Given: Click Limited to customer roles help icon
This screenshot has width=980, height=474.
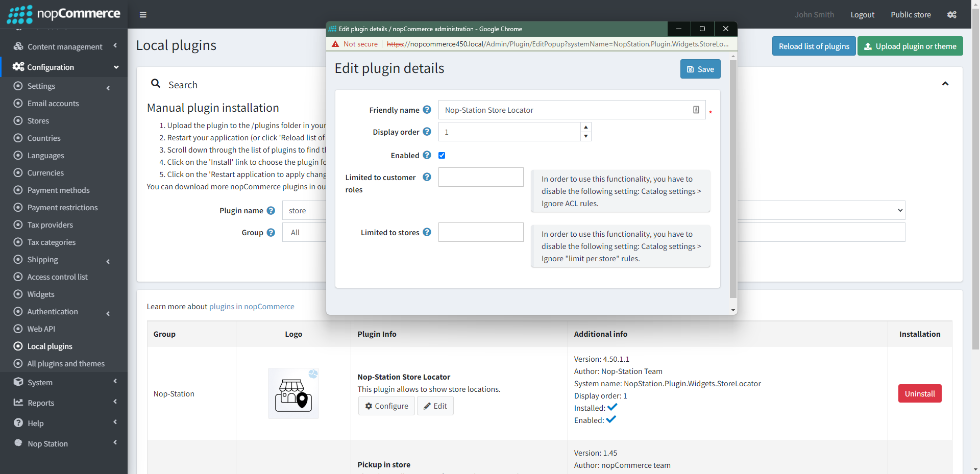Looking at the screenshot, I should tap(427, 177).
